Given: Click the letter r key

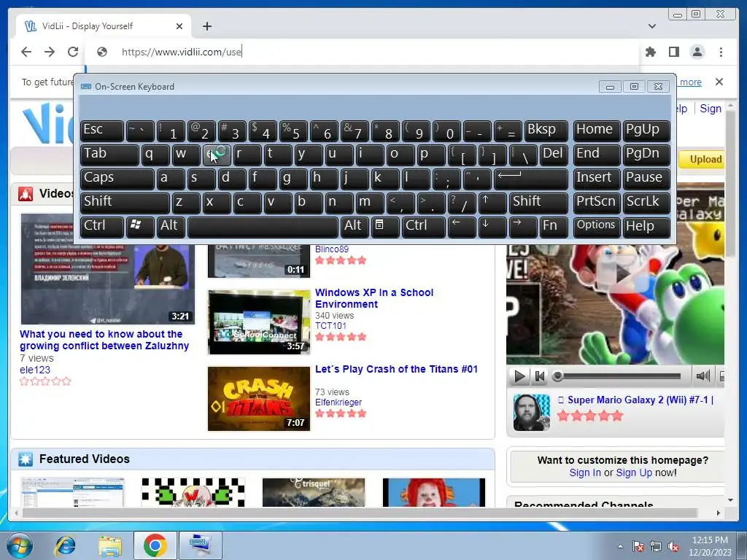Looking at the screenshot, I should [x=247, y=155].
